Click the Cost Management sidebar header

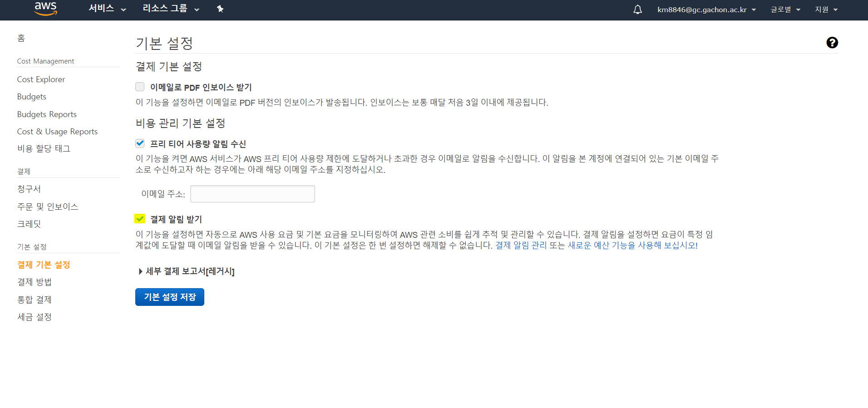[x=45, y=61]
